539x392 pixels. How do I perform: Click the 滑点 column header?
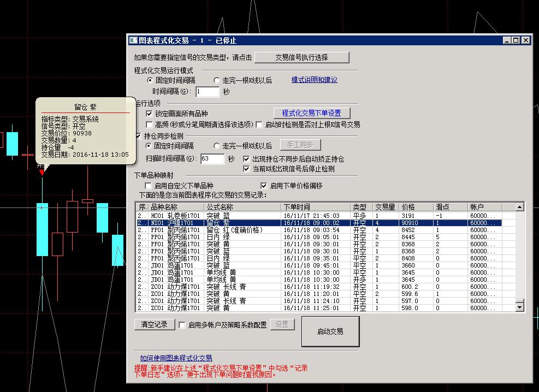[451, 207]
